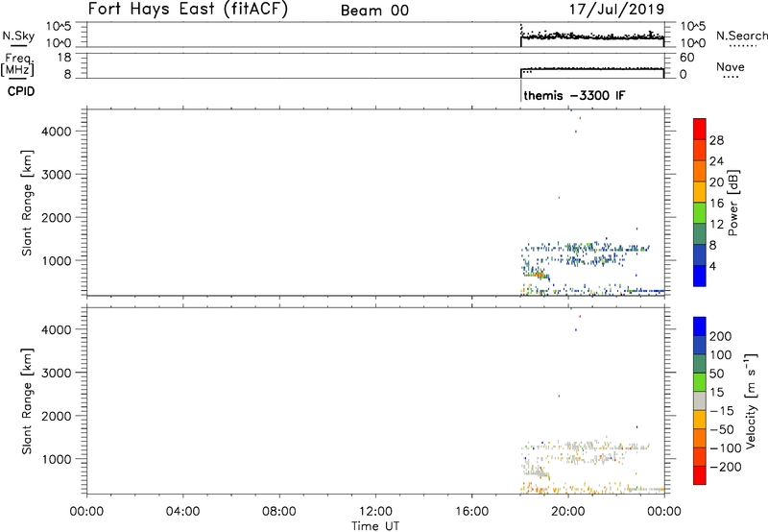Click the '2000' tick on power panel

tap(57, 217)
